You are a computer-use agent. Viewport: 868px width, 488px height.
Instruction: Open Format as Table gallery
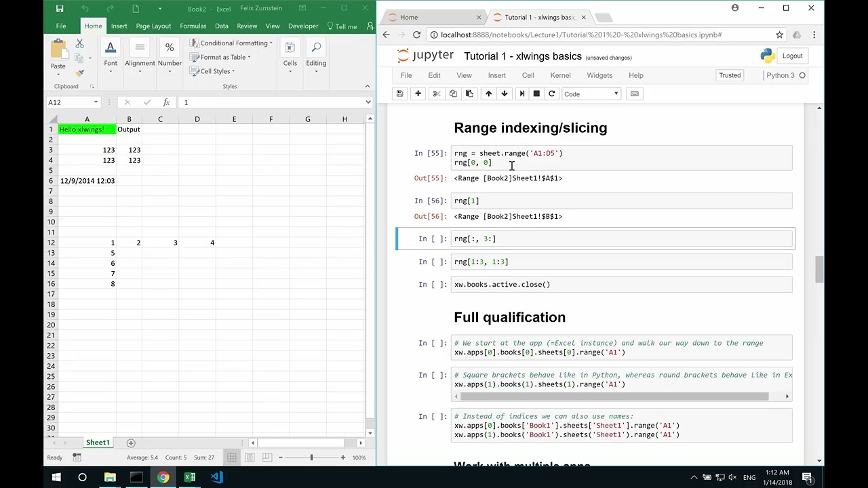coord(220,57)
